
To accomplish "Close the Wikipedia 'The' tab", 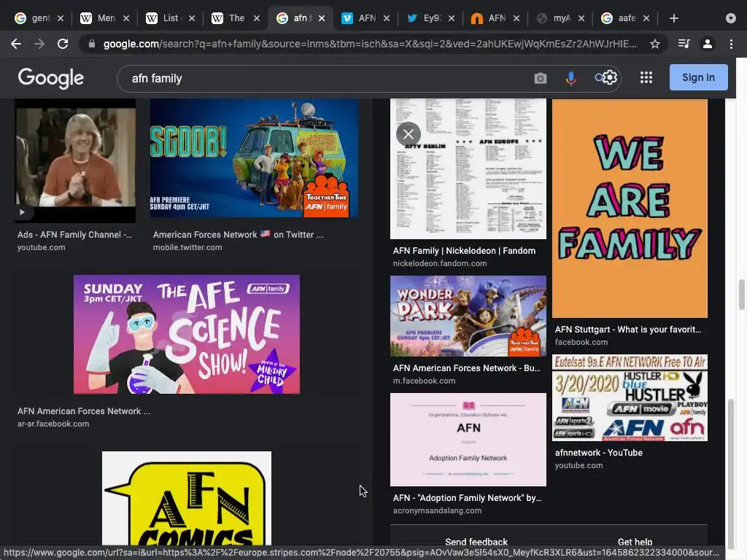I will pos(257,18).
